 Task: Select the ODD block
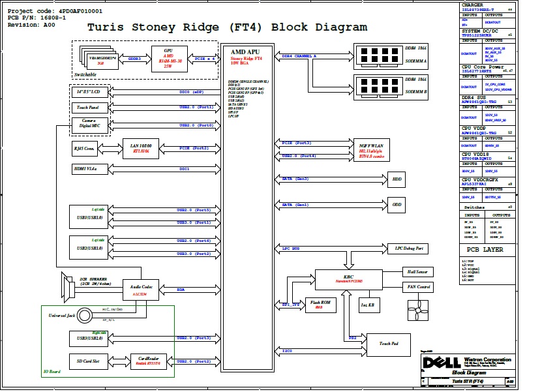[397, 205]
